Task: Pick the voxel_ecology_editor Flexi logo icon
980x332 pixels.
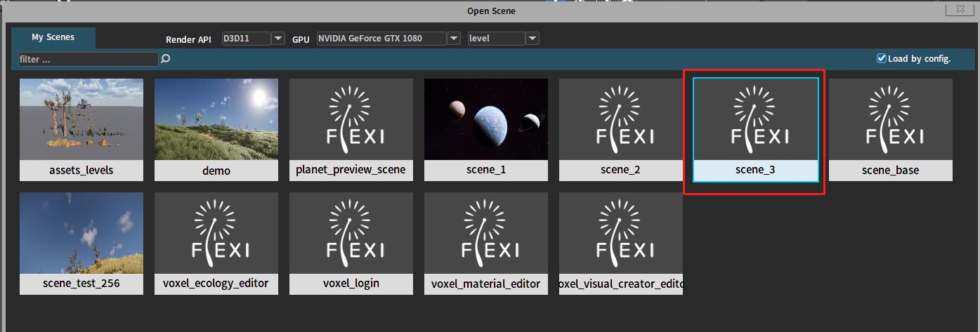Action: (x=216, y=232)
